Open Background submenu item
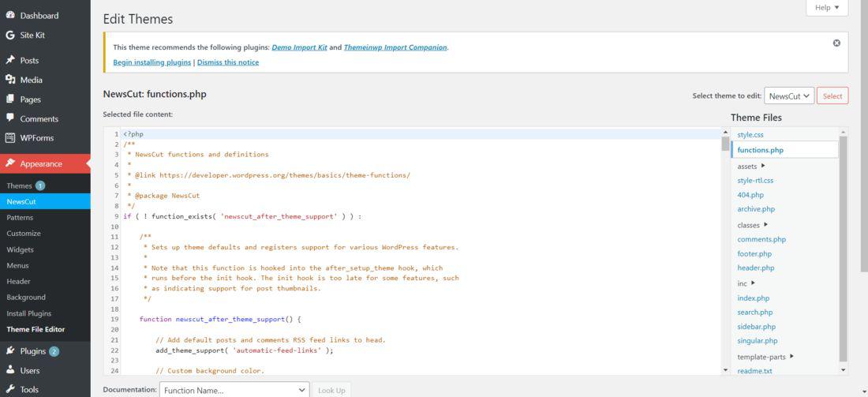 pyautogui.click(x=26, y=298)
